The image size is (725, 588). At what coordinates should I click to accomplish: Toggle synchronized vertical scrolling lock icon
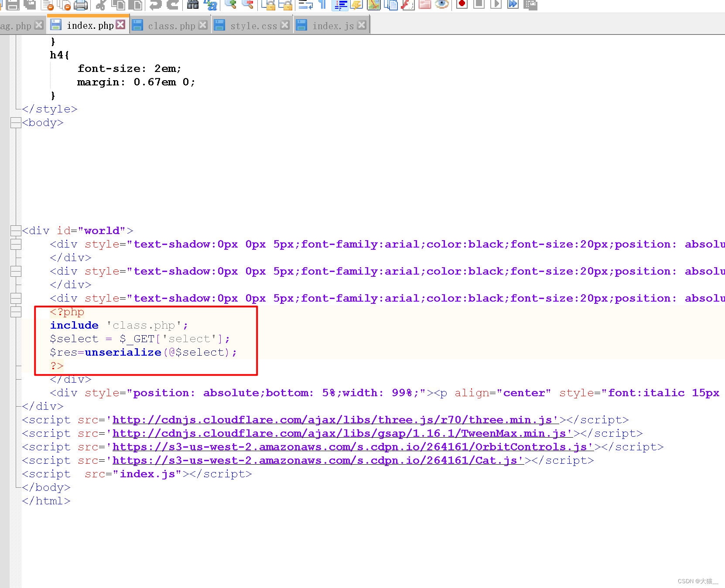[x=269, y=5]
